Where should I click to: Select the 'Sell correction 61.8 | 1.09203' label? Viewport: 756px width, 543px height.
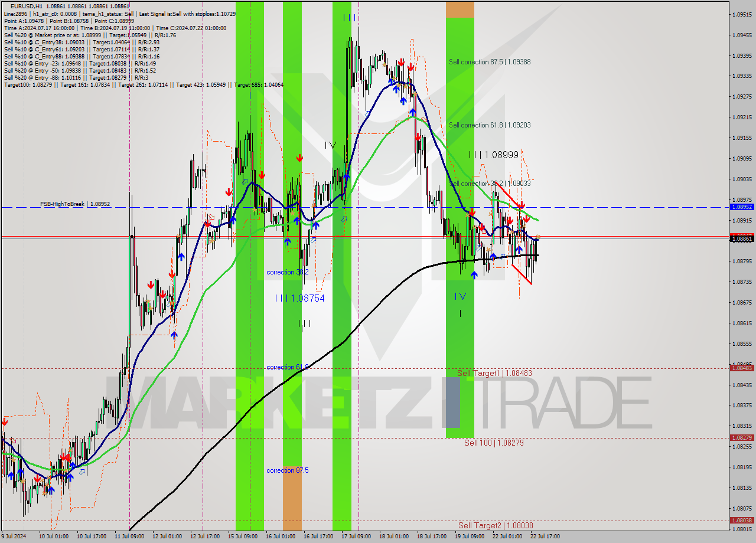click(x=489, y=125)
